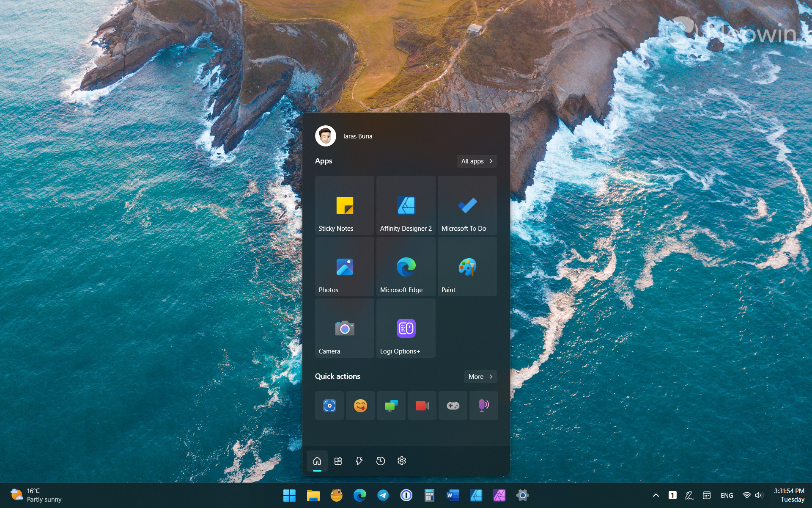Open File Explorer from taskbar

coord(313,495)
